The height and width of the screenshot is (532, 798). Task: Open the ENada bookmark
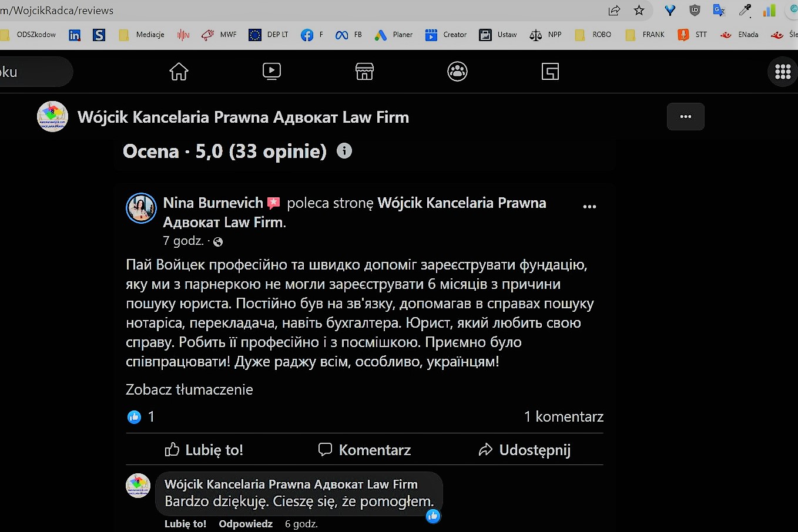pyautogui.click(x=739, y=35)
